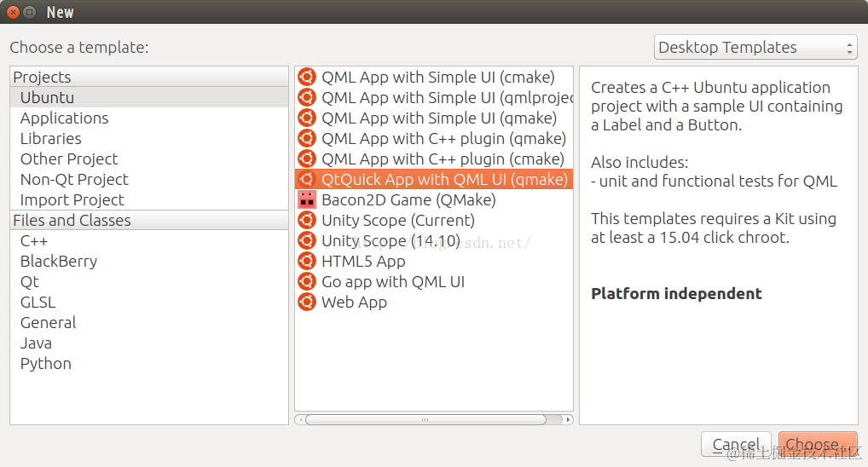Select QML App with Simple UI (qmlproject) template

pos(434,97)
